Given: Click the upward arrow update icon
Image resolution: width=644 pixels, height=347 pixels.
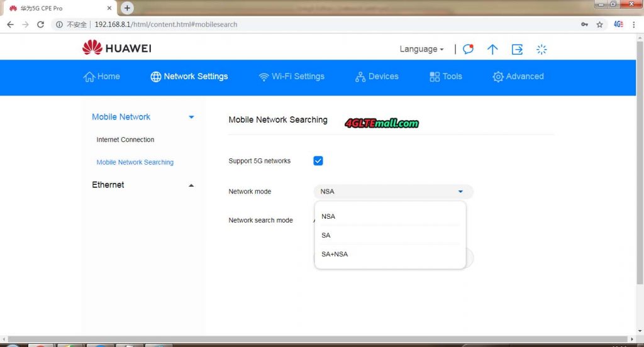Looking at the screenshot, I should tap(492, 49).
